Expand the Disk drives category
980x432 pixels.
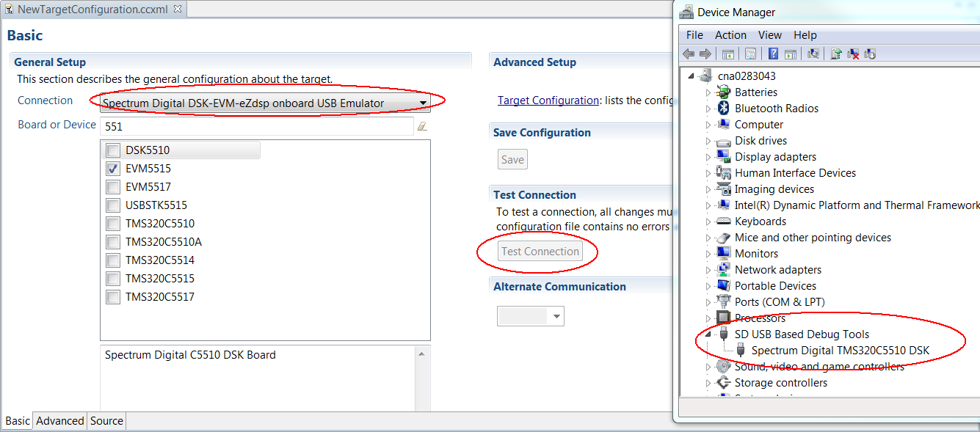(x=708, y=141)
